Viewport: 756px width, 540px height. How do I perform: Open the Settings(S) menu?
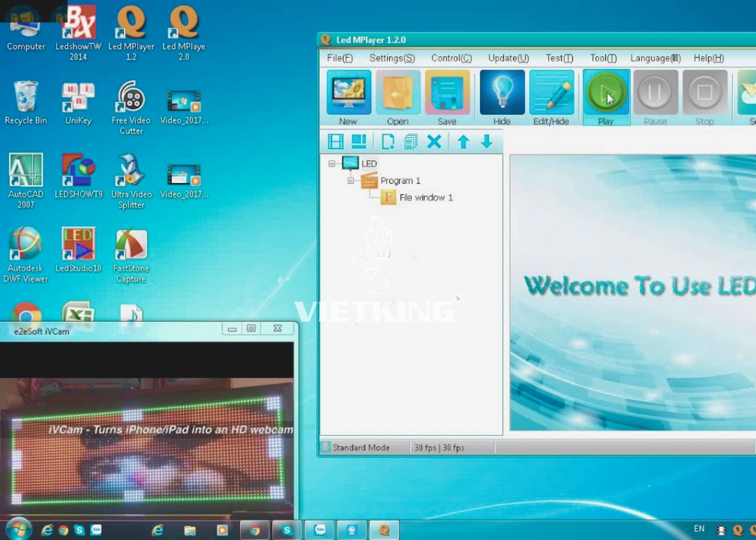(x=392, y=58)
